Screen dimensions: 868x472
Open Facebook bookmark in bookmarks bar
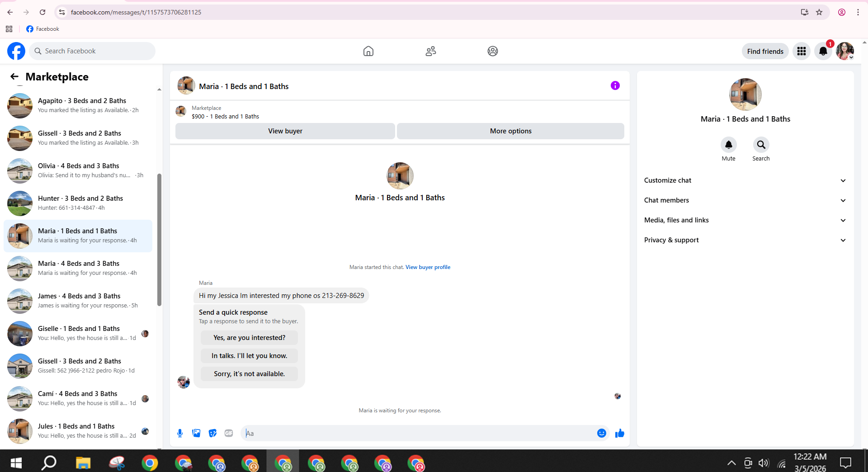pyautogui.click(x=42, y=29)
